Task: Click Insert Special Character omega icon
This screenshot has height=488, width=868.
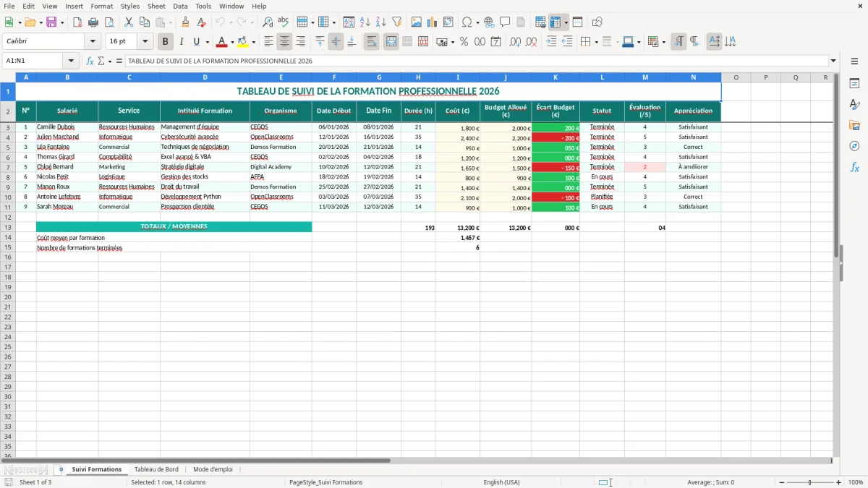Action: click(467, 22)
